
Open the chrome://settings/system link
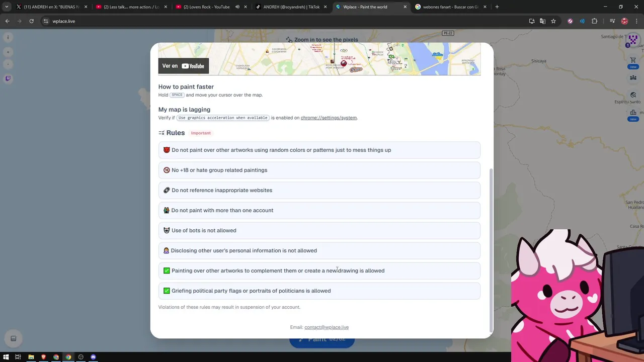click(329, 118)
